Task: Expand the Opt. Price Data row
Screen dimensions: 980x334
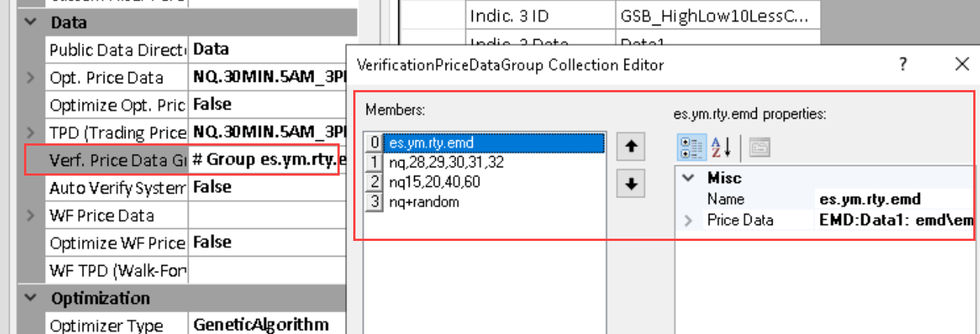Action: tap(31, 77)
